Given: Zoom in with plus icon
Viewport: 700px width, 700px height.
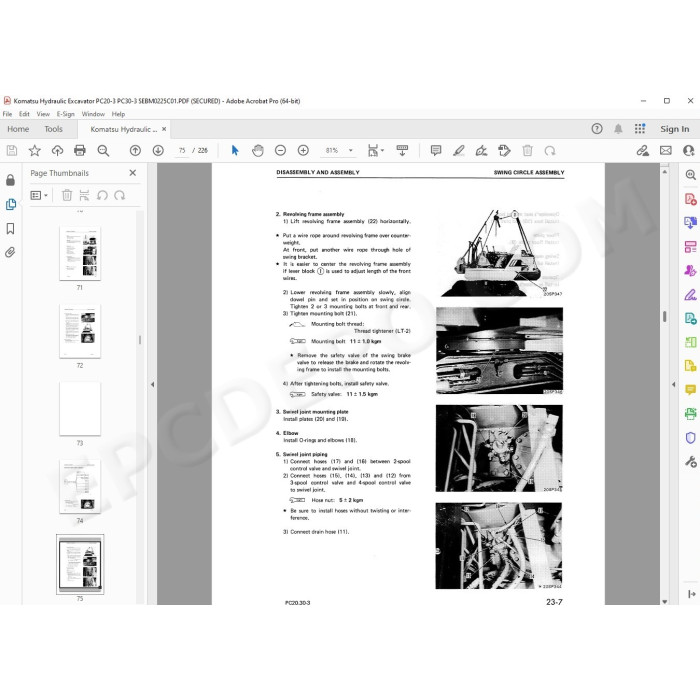Looking at the screenshot, I should (303, 151).
